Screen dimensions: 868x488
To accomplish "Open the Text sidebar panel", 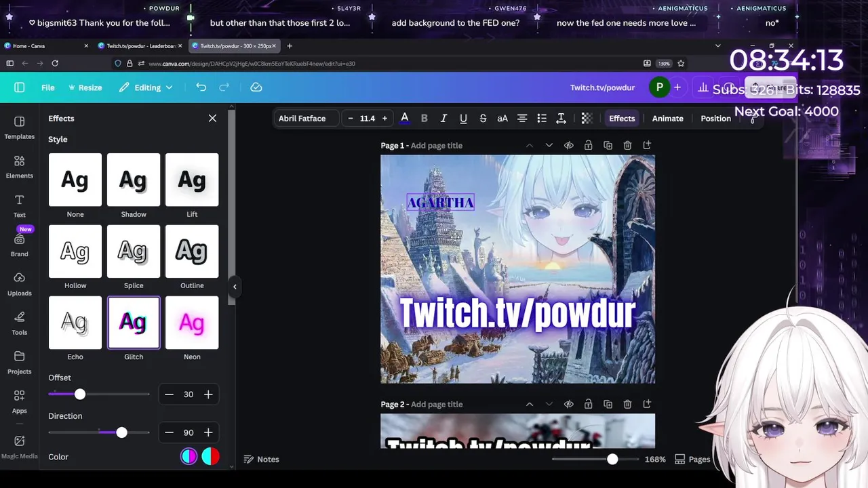I will [19, 206].
